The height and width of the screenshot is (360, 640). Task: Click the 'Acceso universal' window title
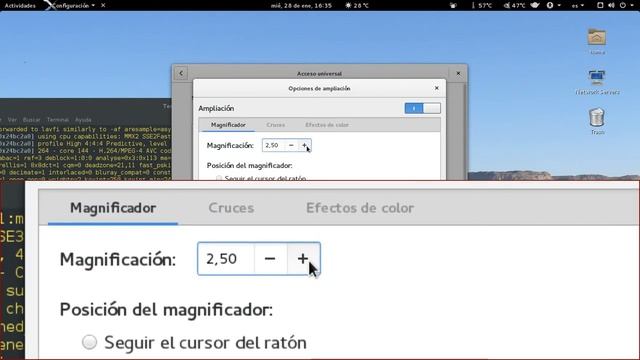click(x=319, y=74)
